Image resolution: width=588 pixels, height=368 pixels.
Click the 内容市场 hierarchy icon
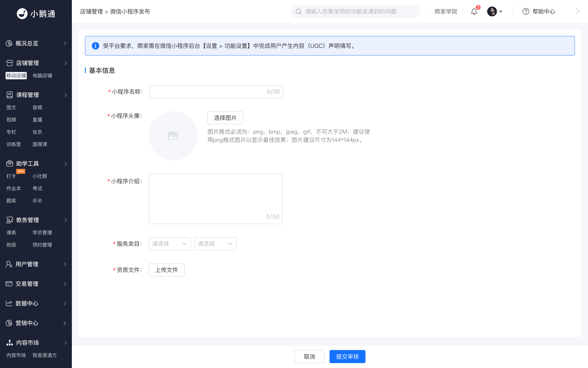(x=9, y=342)
